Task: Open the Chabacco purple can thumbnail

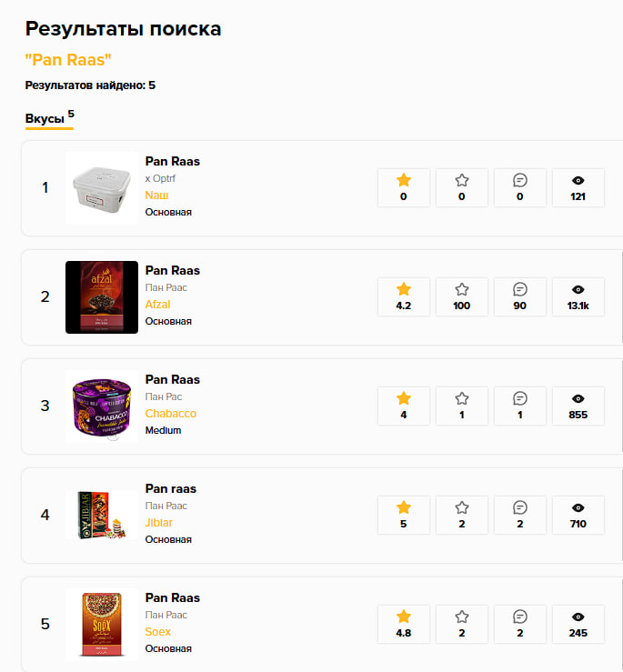Action: [102, 406]
